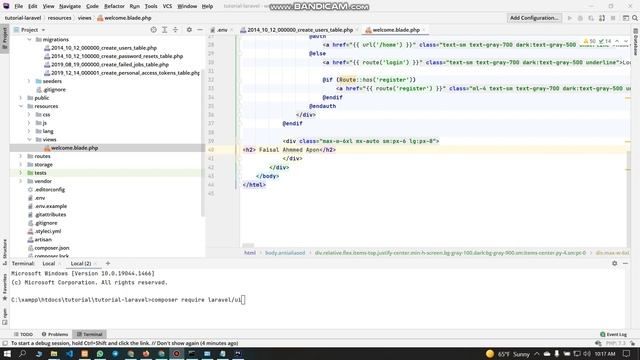The width and height of the screenshot is (640, 360).
Task: Click the terminal command input line
Action: point(128,300)
